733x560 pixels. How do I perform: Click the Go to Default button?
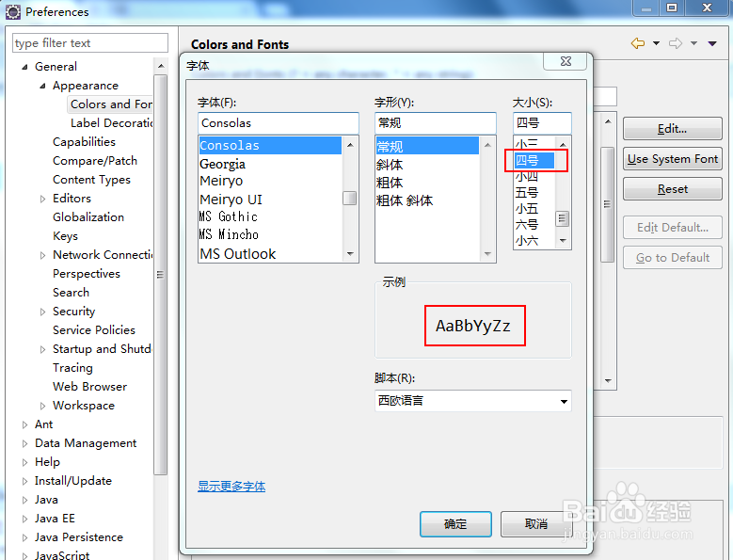[672, 258]
